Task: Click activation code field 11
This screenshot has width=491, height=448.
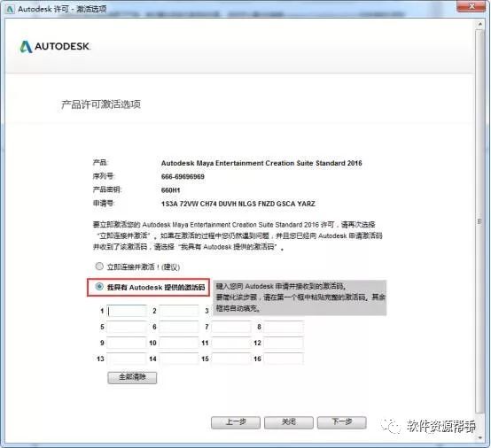Action: point(231,343)
